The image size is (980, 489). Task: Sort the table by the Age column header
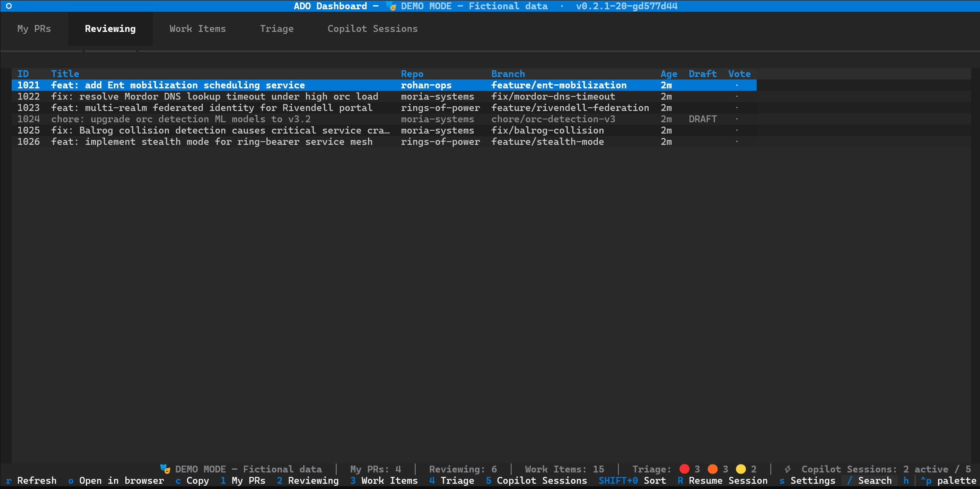(x=669, y=74)
